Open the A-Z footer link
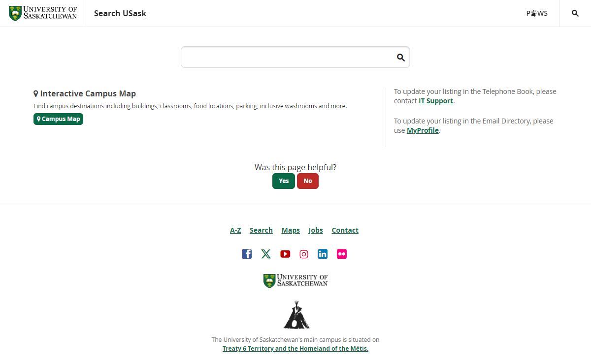 point(235,230)
